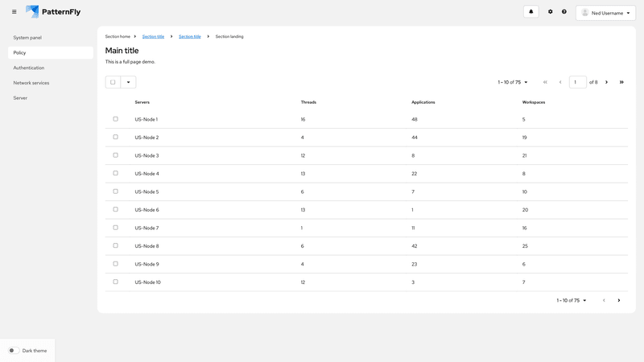The width and height of the screenshot is (644, 362).
Task: Open bottom '1 - 10 of 75' per-page dropdown
Action: pyautogui.click(x=572, y=300)
